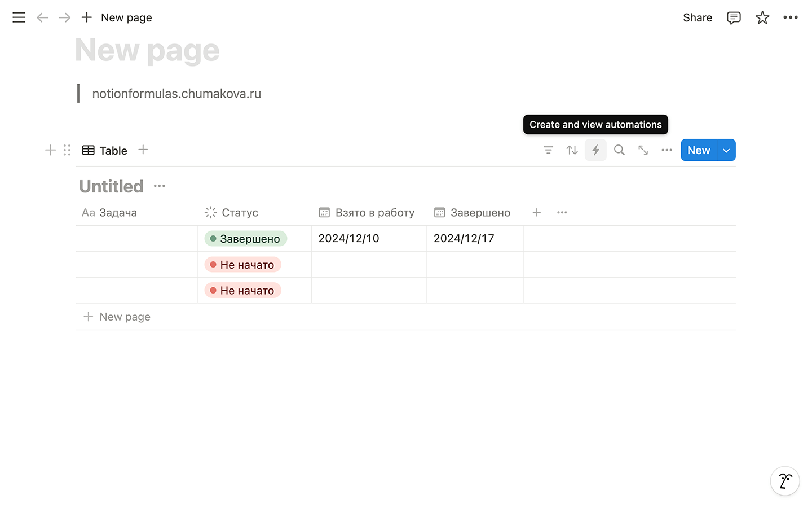Click the New page heading
Screen dimensions: 812x508
click(x=147, y=50)
